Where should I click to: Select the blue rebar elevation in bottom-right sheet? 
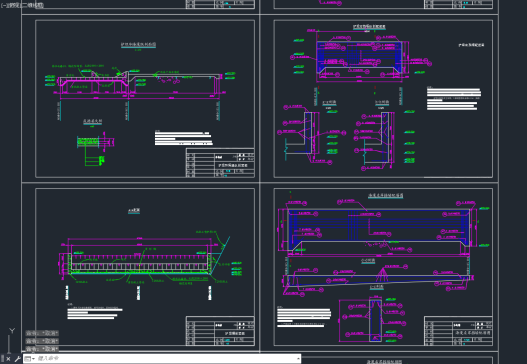[x=379, y=229]
